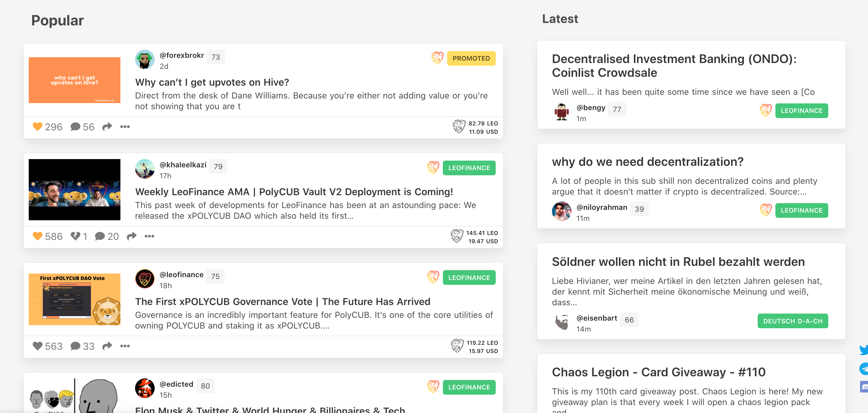Open 'Decentralised Investment Banking (ONDO)' post
Image resolution: width=868 pixels, height=413 pixels.
(674, 66)
